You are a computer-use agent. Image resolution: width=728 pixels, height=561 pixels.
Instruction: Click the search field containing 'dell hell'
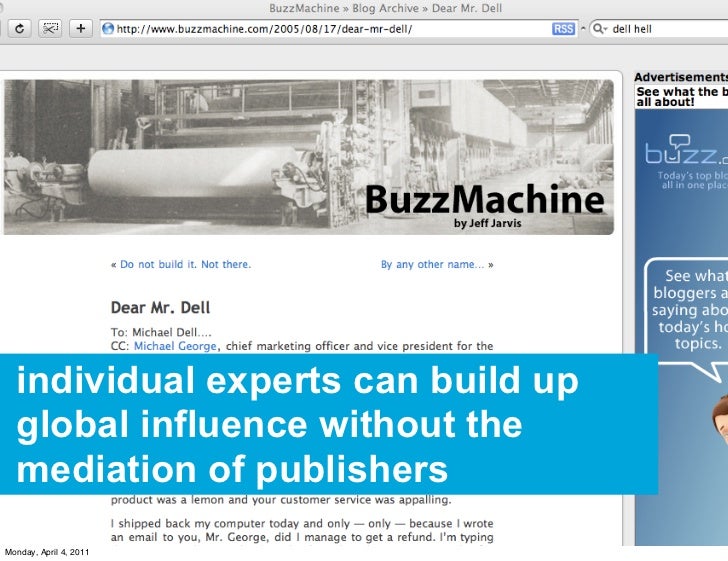pos(659,29)
